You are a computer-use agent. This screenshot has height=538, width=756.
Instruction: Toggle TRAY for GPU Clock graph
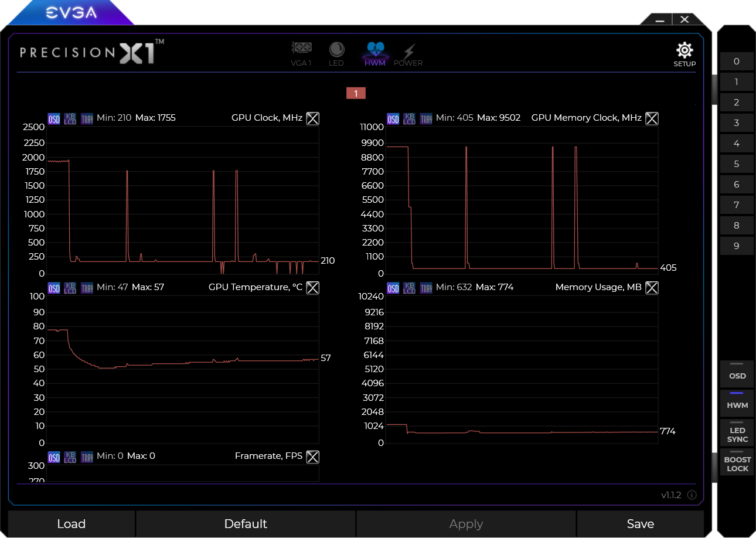(x=87, y=119)
